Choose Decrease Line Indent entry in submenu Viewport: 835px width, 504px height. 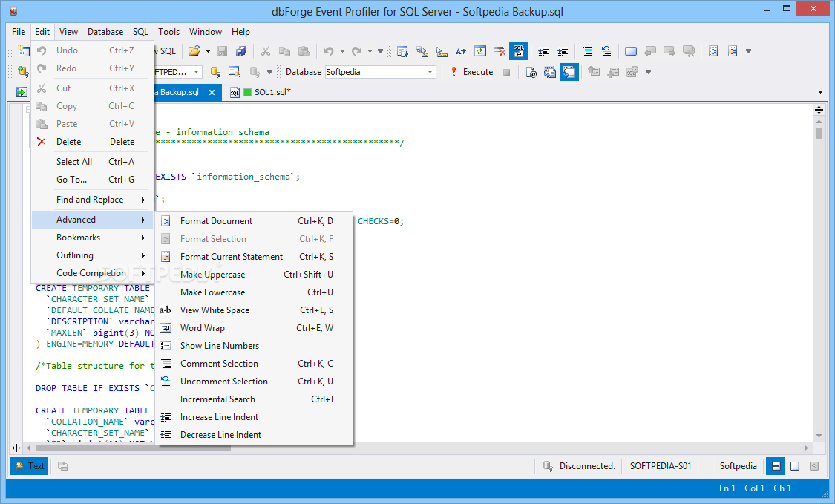click(x=255, y=435)
